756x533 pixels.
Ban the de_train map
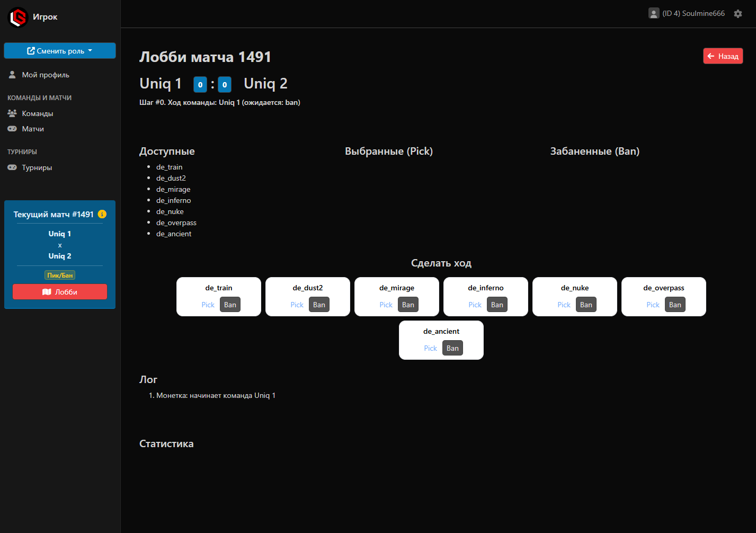[x=230, y=305]
